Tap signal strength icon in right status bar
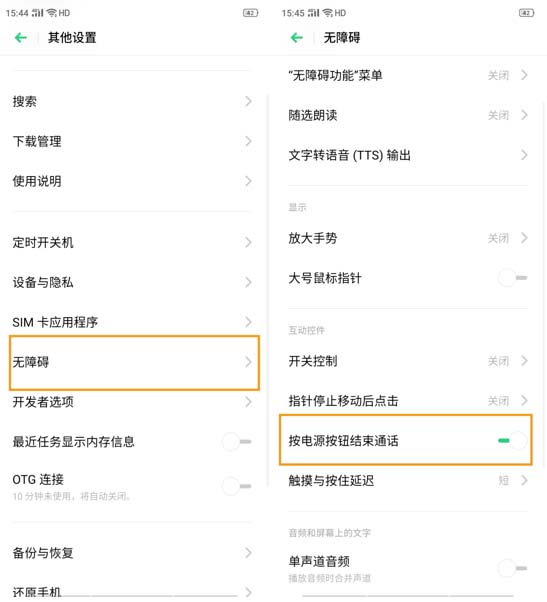This screenshot has height=602, width=547. tap(313, 13)
